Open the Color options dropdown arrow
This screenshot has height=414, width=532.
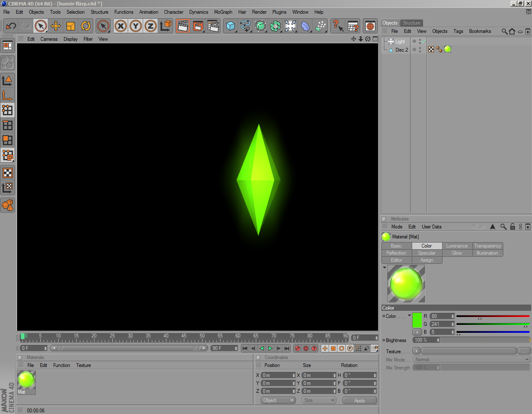[409, 316]
